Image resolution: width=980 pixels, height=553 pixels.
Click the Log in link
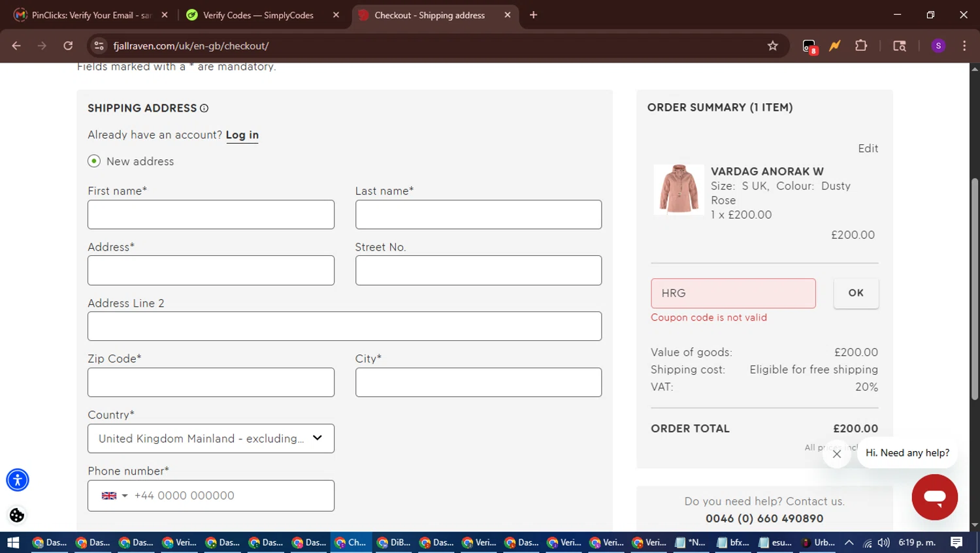click(x=242, y=135)
